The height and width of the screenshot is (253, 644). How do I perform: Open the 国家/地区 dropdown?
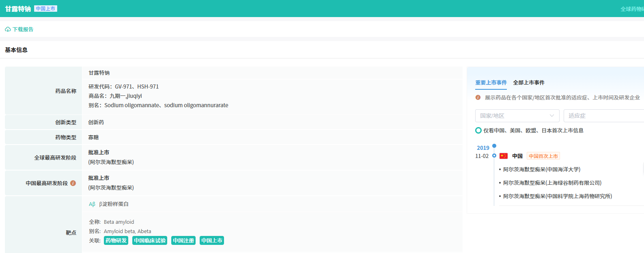click(x=517, y=116)
